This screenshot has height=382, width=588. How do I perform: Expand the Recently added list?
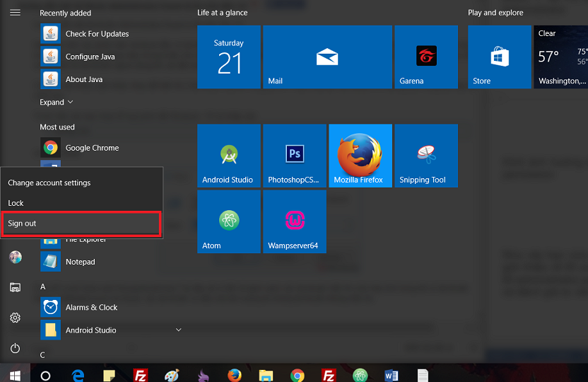(57, 102)
